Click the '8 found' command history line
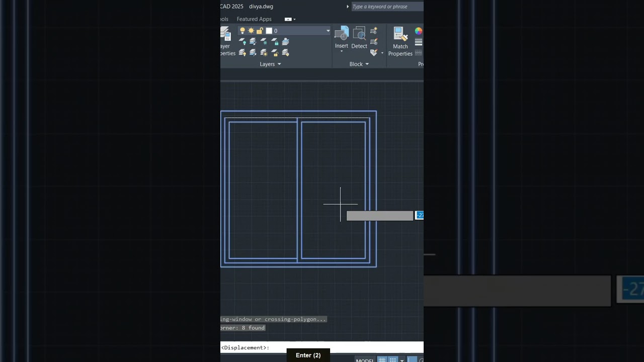The image size is (644, 362). [243, 328]
